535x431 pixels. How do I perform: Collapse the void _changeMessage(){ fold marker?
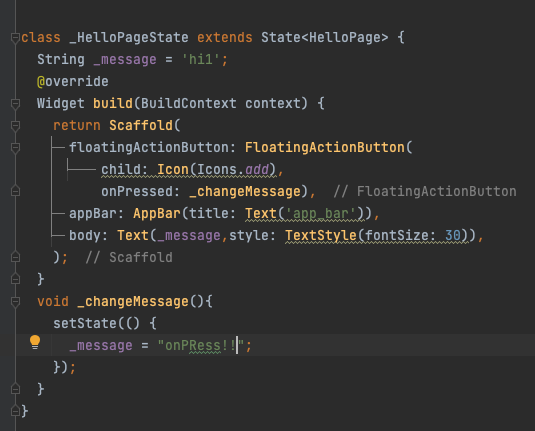tap(15, 301)
